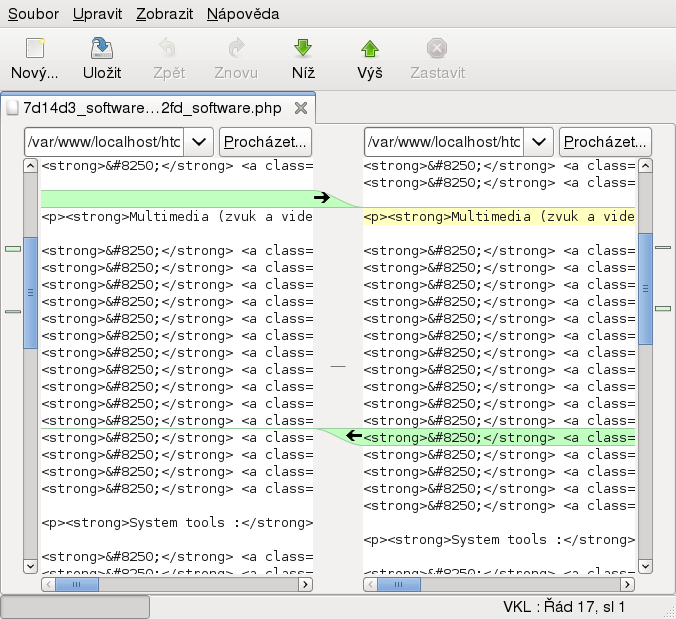Click the highlighted Multimedia line in right pane
676x619 pixels.
499,216
